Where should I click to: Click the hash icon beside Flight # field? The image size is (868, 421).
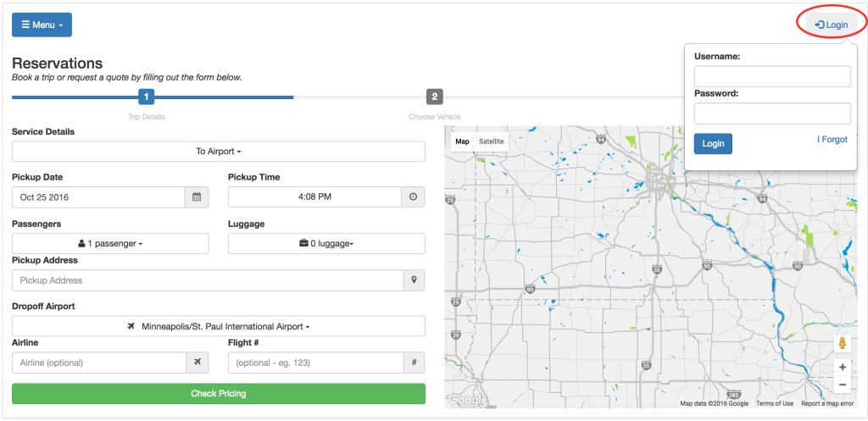coord(413,363)
